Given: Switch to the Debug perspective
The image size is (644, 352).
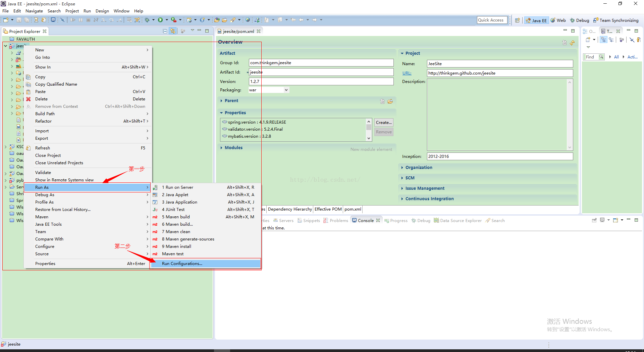Looking at the screenshot, I should coord(580,20).
